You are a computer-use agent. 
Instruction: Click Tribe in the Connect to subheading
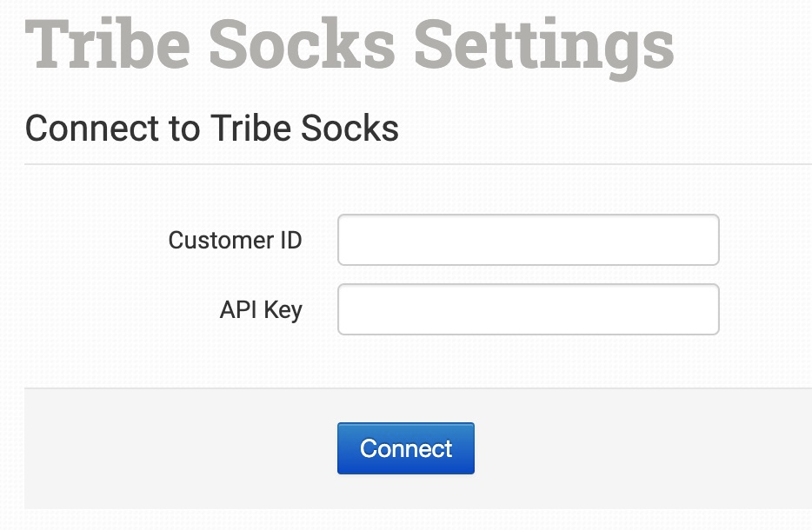[250, 129]
